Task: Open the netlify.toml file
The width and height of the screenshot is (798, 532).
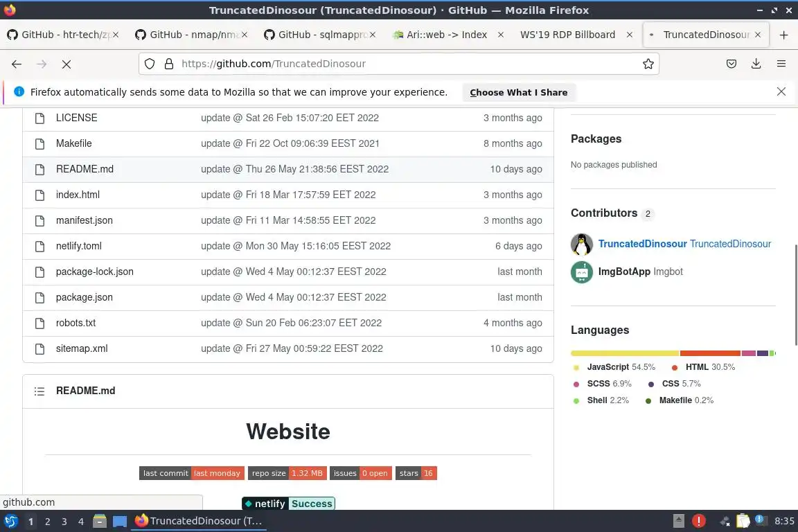Action: pos(79,246)
